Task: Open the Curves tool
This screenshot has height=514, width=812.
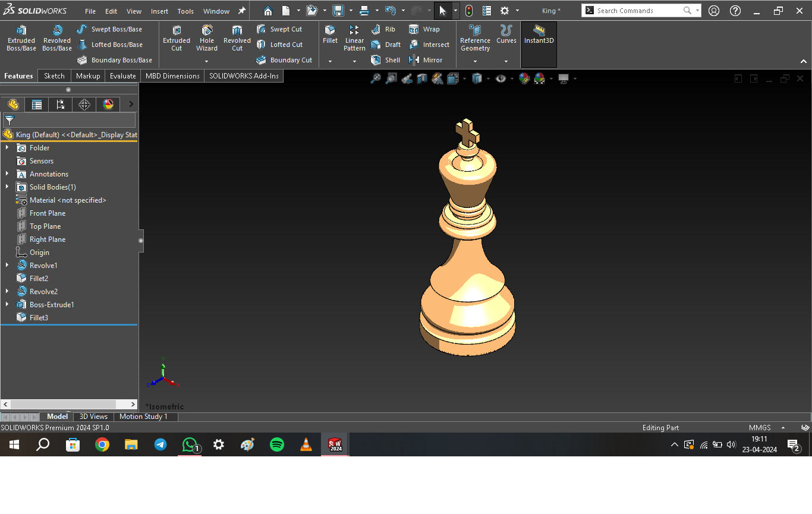Action: pos(506,34)
